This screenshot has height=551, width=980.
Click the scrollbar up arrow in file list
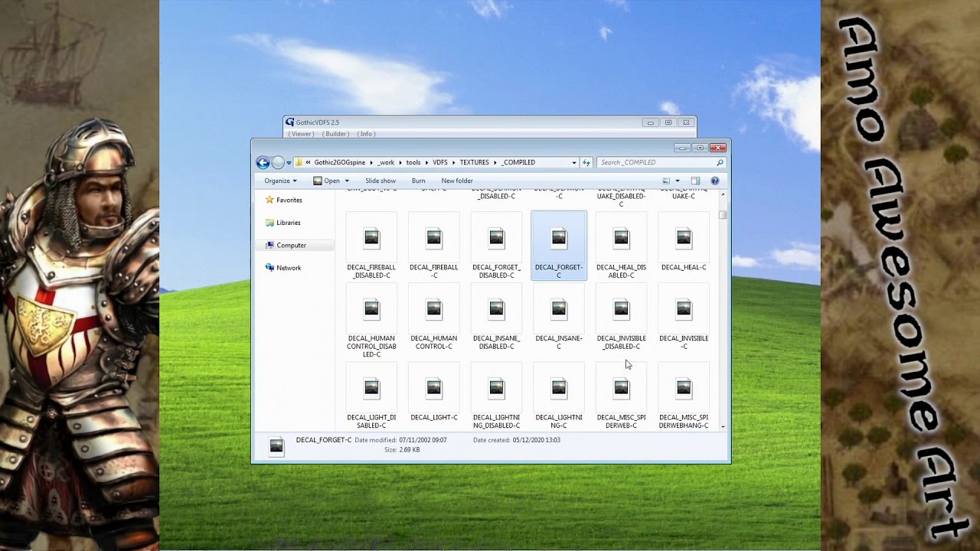[723, 195]
